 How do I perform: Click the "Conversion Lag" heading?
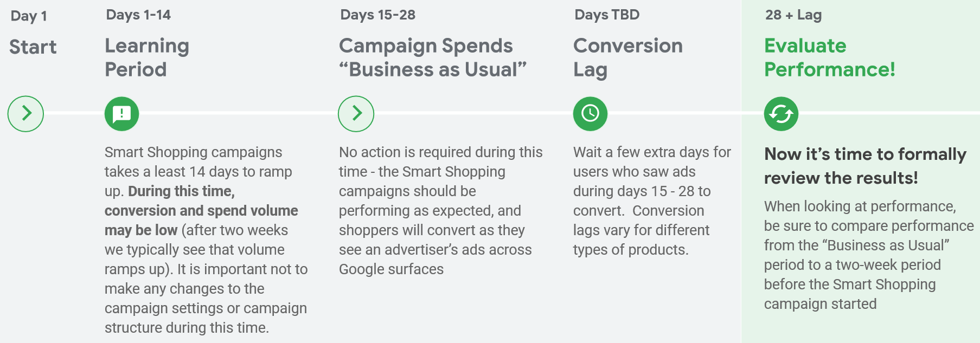coord(627,57)
